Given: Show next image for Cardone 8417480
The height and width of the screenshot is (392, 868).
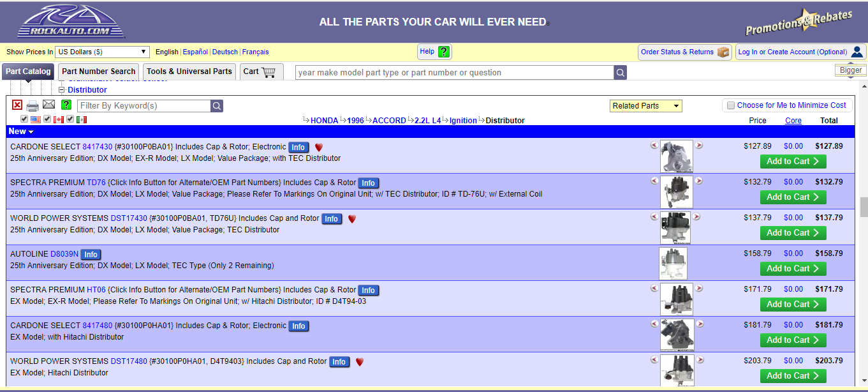Looking at the screenshot, I should (699, 324).
